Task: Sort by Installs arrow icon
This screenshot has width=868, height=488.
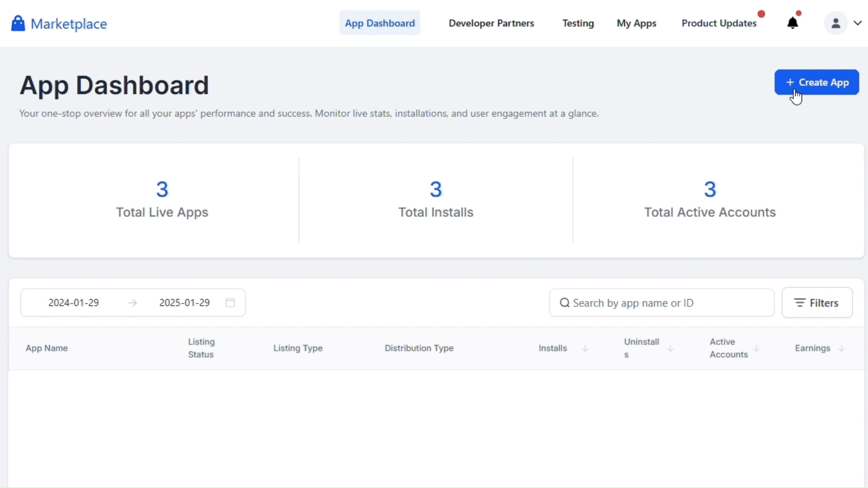Action: 585,348
